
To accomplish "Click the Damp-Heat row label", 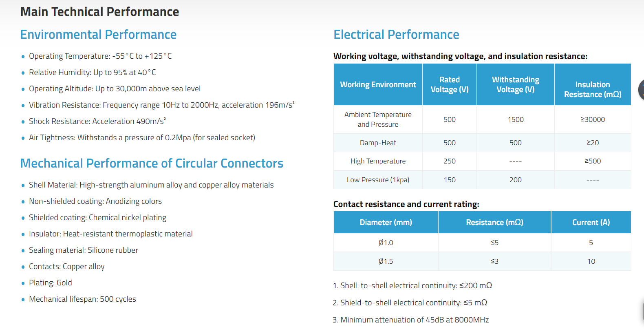I will pos(378,143).
